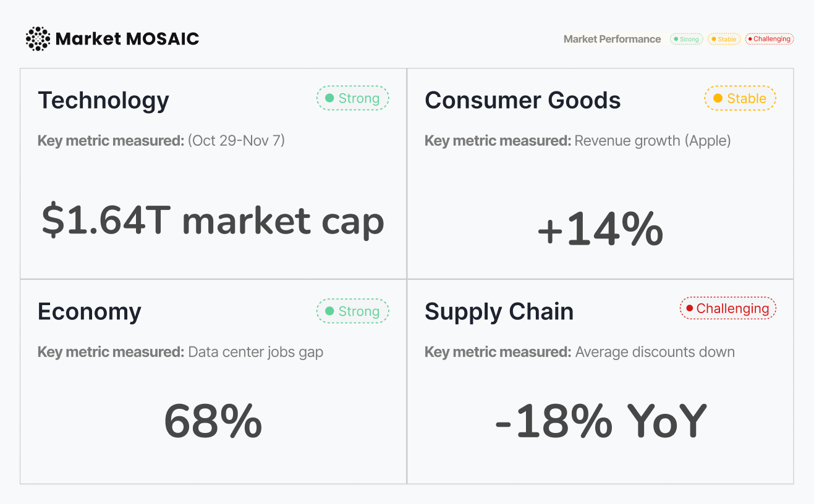Click the 68% data center jobs figure

[x=213, y=421]
